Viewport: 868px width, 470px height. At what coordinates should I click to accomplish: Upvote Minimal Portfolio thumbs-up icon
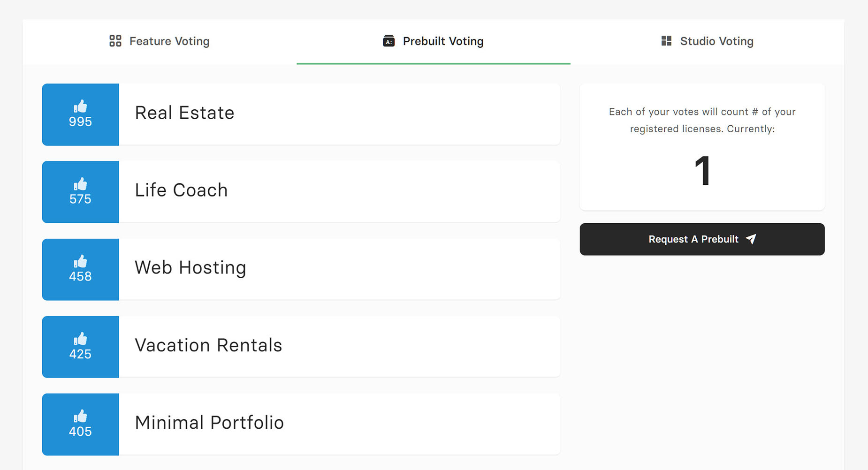[80, 416]
